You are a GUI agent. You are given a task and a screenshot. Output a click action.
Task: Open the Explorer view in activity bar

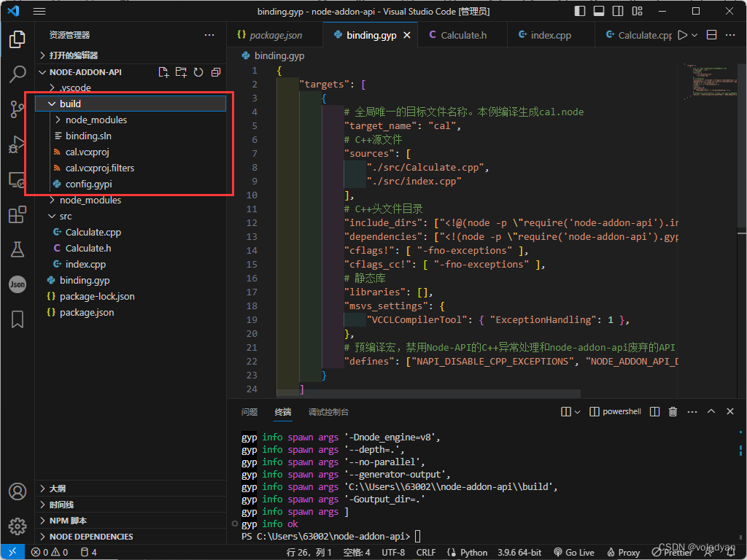(18, 39)
